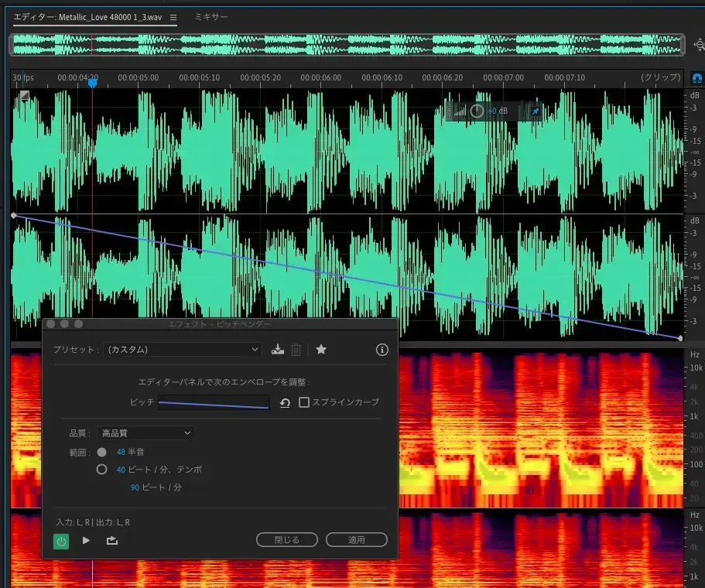Reset the pitch envelope with the undo arrow
Viewport: 705px width, 588px height.
tap(285, 403)
